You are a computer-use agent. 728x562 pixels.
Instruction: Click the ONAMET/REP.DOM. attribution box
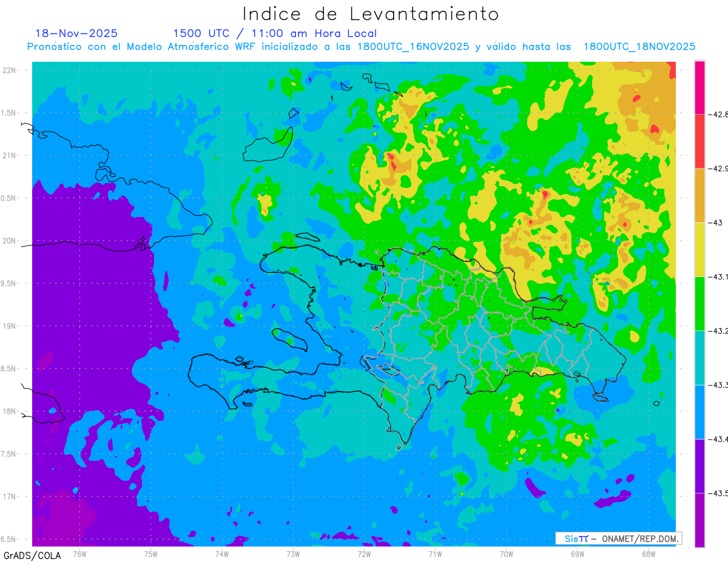618,538
